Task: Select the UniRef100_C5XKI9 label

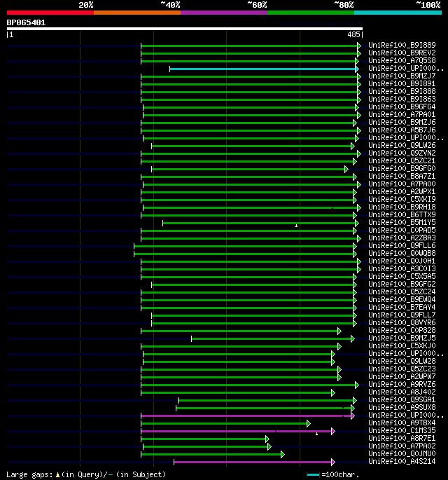Action: 402,199
